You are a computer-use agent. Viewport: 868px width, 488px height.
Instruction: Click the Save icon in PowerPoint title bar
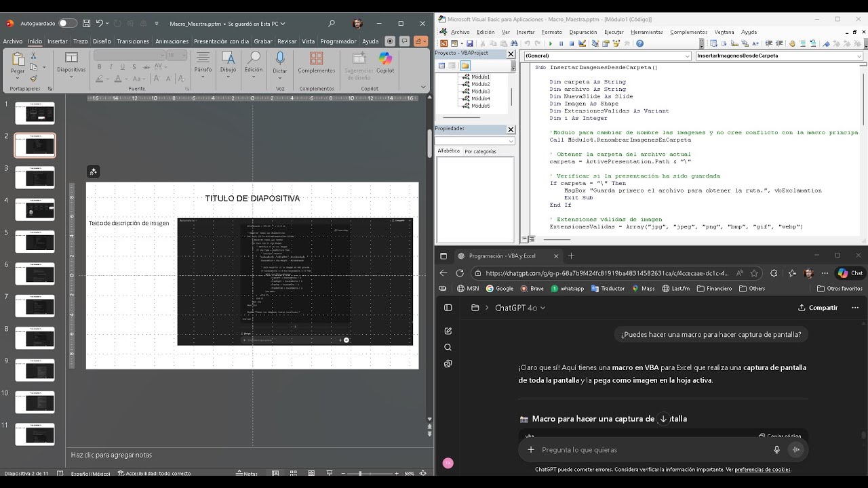[85, 23]
